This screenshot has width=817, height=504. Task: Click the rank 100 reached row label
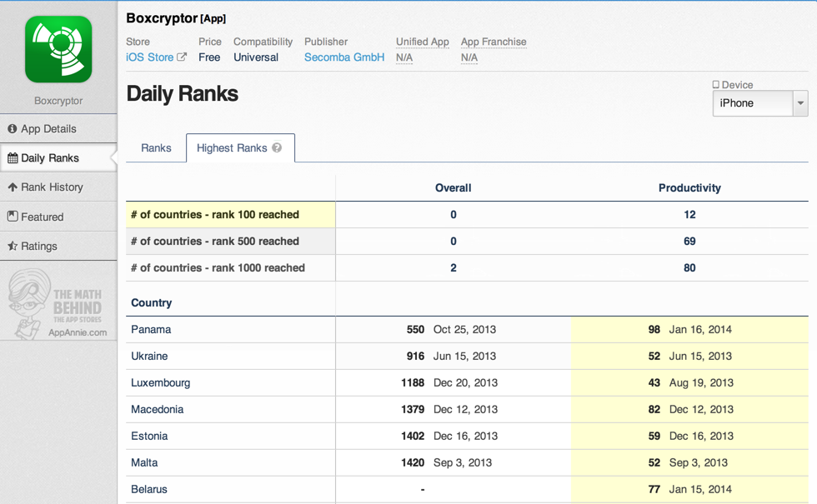click(x=215, y=215)
